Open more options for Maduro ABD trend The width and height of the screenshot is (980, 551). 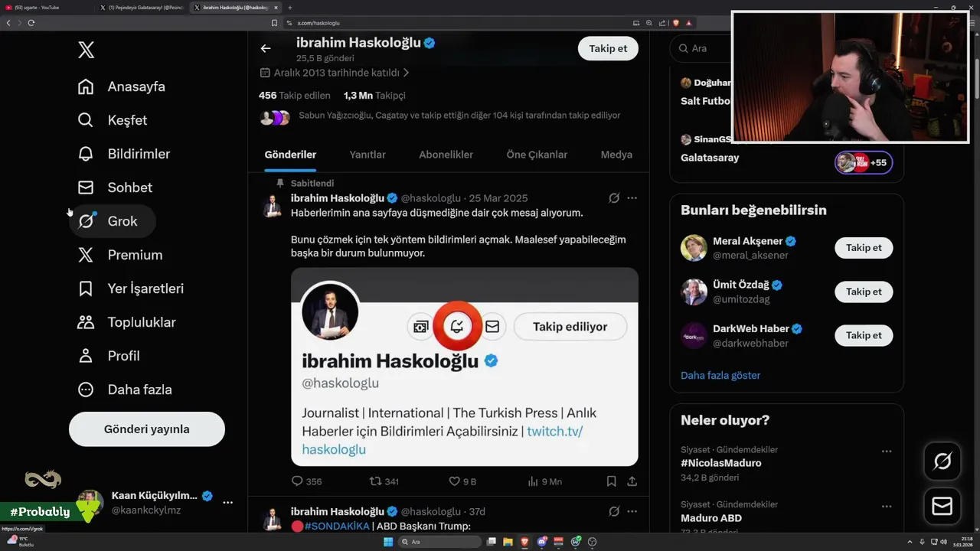pyautogui.click(x=887, y=506)
